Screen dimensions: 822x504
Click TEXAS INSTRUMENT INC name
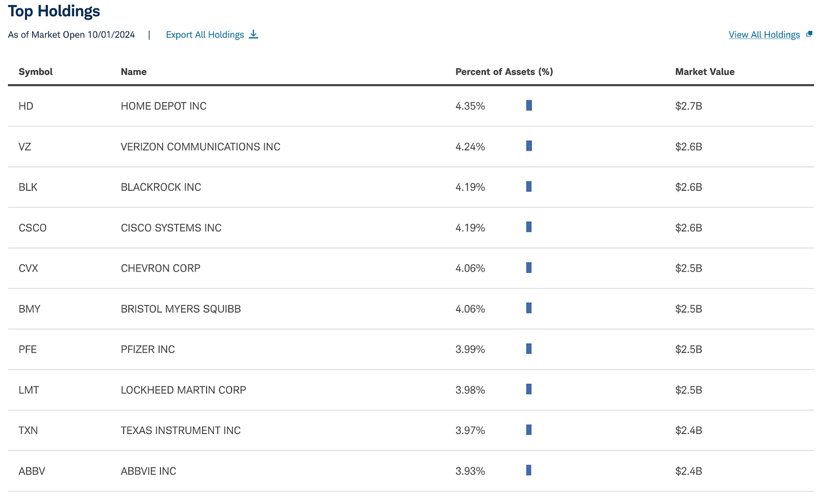click(181, 431)
